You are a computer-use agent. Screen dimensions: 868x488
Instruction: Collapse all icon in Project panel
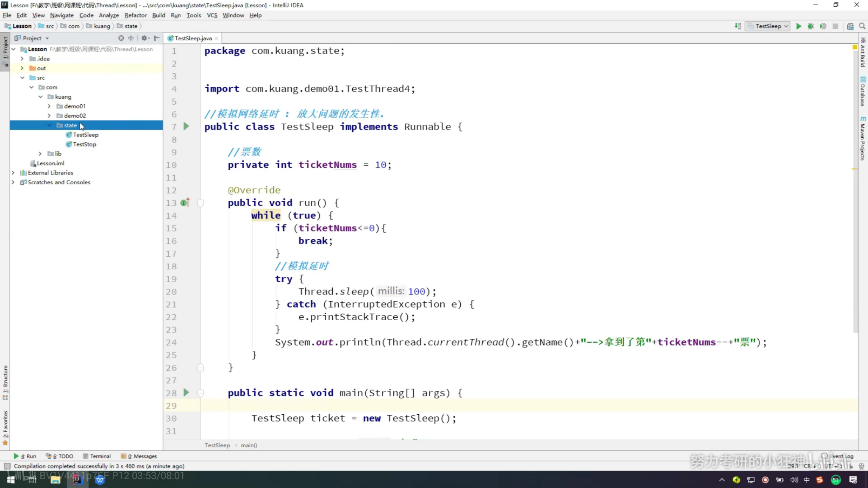pos(131,38)
